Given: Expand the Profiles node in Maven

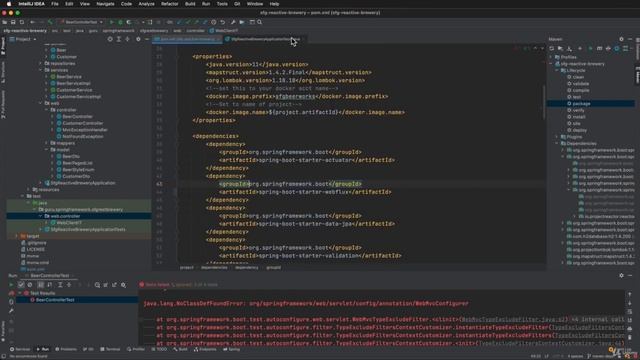Looking at the screenshot, I should pyautogui.click(x=551, y=57).
